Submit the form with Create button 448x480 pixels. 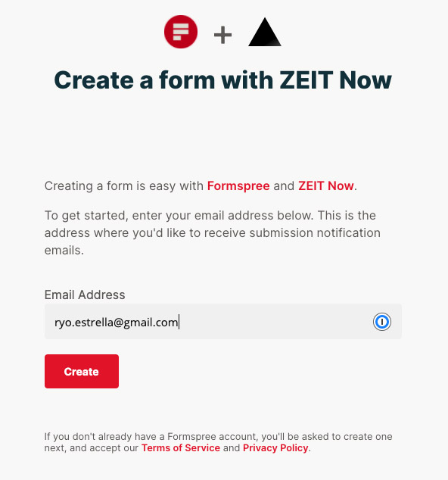[x=82, y=371]
